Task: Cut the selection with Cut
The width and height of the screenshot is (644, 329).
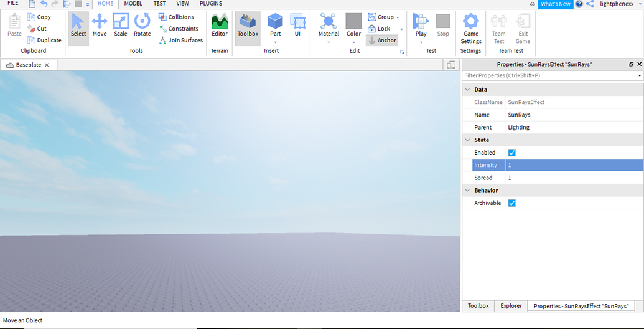Action: click(x=37, y=29)
